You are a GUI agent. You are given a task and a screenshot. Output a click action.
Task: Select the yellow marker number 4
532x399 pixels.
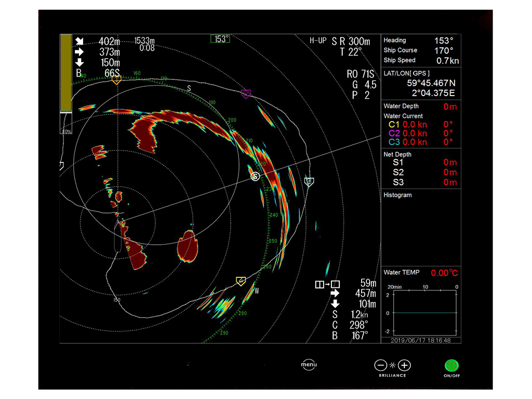click(x=241, y=281)
